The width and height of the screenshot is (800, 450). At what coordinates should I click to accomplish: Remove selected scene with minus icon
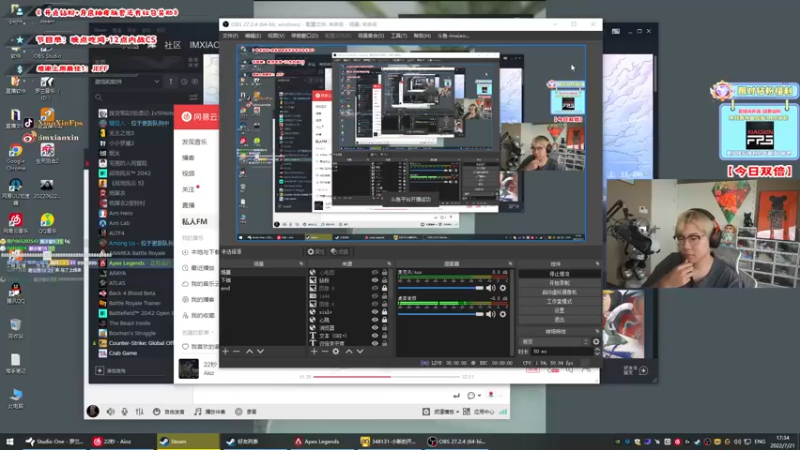click(x=236, y=352)
